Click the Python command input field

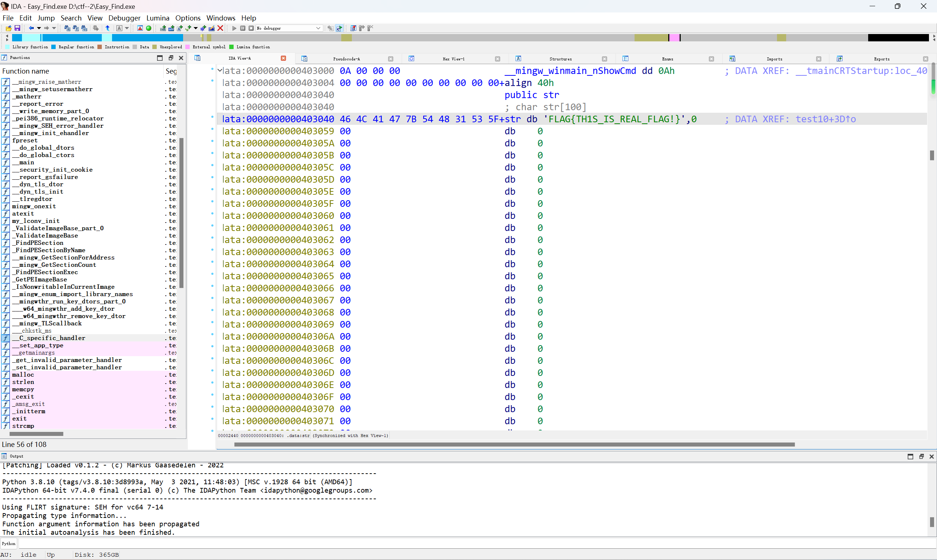[x=453, y=544]
